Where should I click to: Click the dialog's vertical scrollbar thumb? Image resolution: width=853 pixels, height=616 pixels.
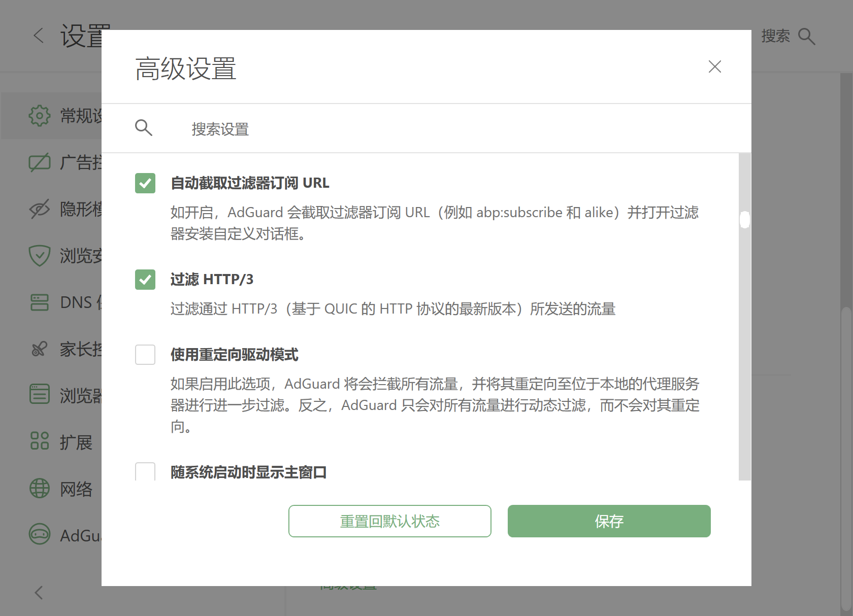[745, 220]
